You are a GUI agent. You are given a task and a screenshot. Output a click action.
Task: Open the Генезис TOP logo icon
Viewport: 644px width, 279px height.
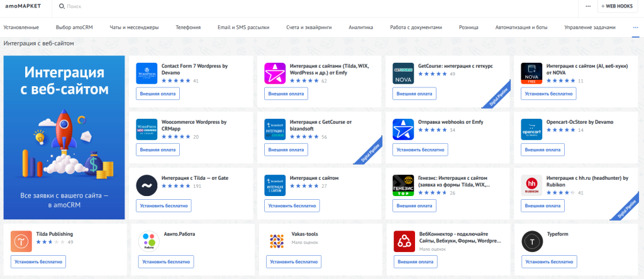coord(403,185)
